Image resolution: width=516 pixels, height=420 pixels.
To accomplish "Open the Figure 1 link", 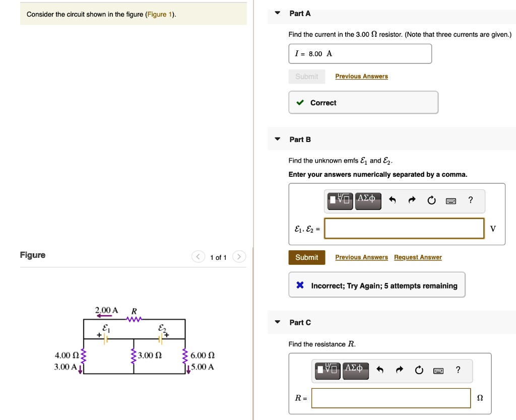I will click(160, 14).
